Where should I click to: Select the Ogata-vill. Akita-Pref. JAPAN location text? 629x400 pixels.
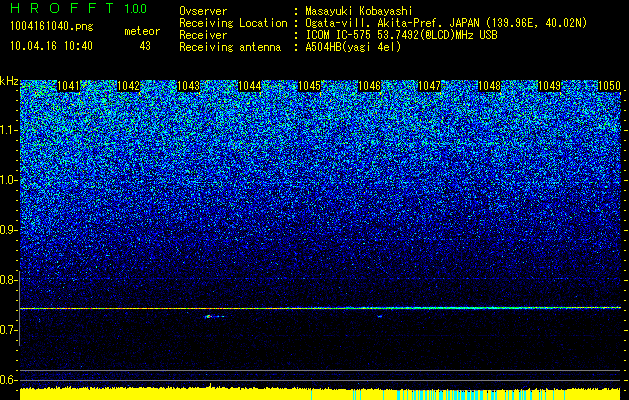click(x=446, y=23)
